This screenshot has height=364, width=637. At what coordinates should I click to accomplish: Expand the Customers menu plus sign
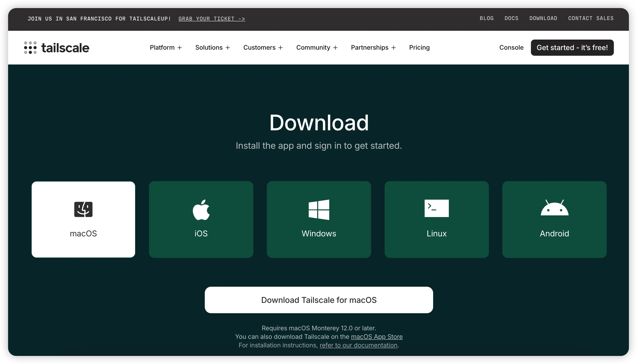pyautogui.click(x=281, y=47)
